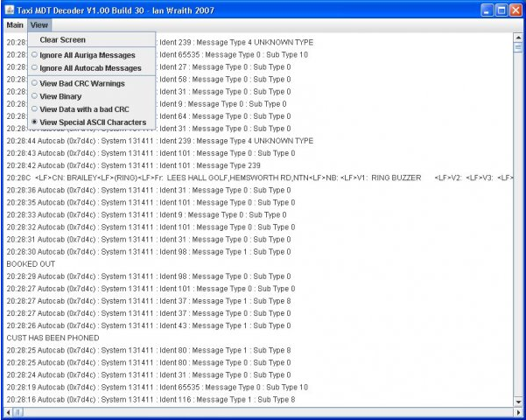This screenshot has height=420, width=526.
Task: Click the vertical scrollbar thumb
Action: (x=518, y=48)
